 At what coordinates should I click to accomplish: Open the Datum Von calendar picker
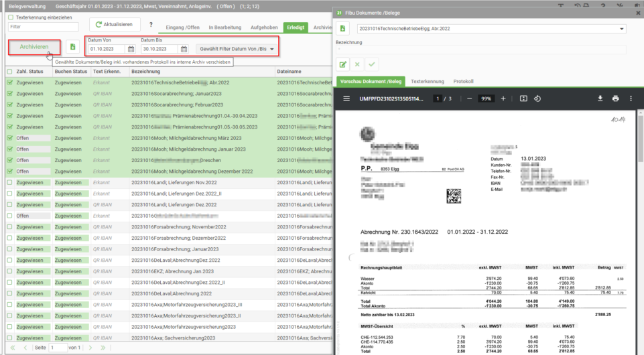[131, 49]
